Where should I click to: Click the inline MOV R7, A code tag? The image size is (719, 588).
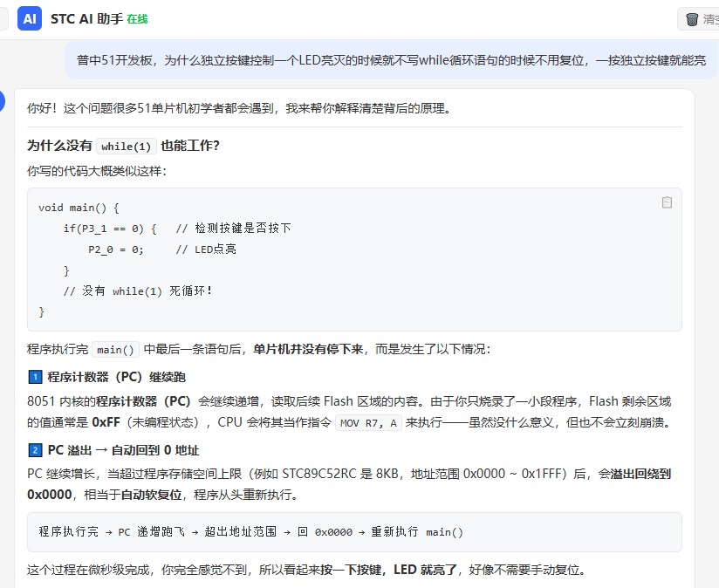[368, 423]
